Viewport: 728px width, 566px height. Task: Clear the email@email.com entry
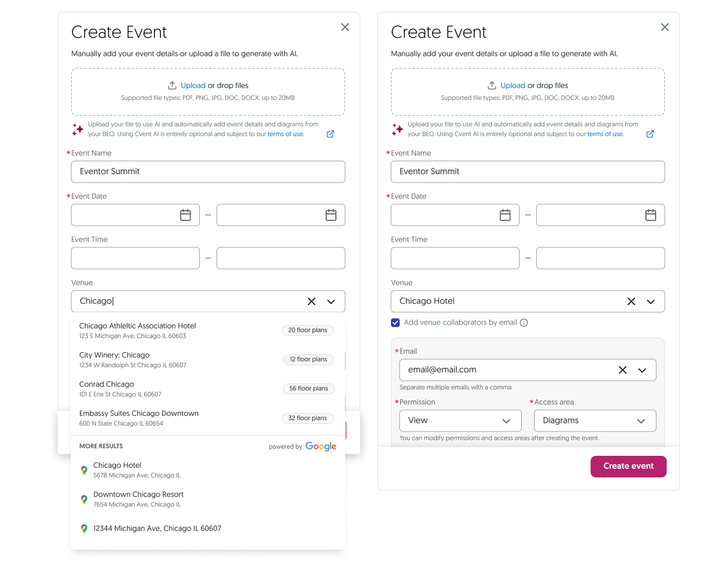[x=623, y=370]
